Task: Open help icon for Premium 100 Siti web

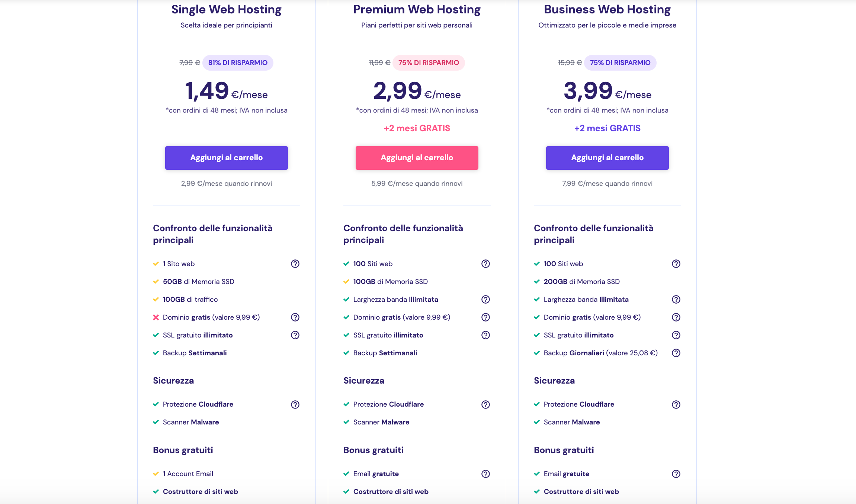Action: coord(485,264)
